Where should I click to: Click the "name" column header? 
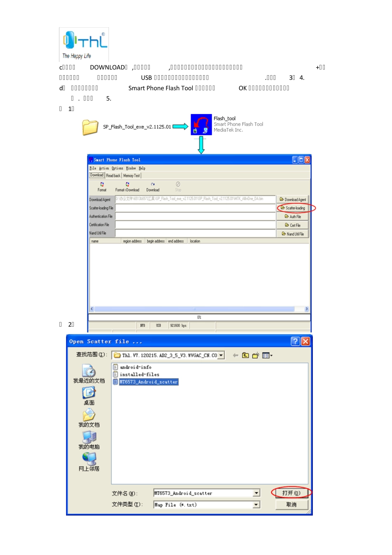(x=105, y=241)
